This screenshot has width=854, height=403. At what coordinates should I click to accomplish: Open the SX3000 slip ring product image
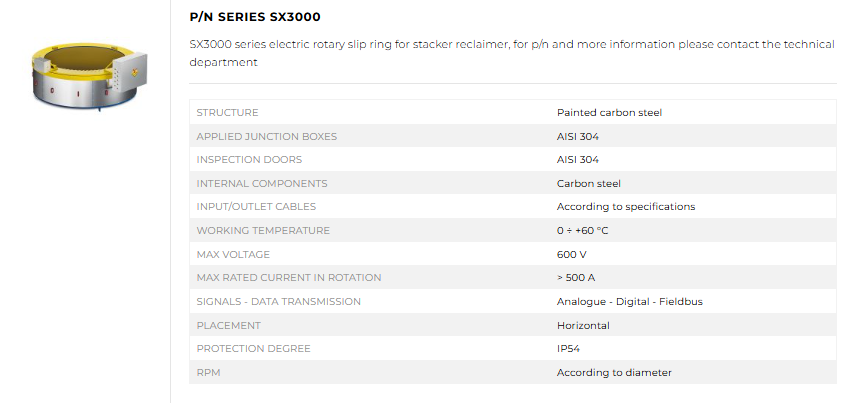[90, 77]
